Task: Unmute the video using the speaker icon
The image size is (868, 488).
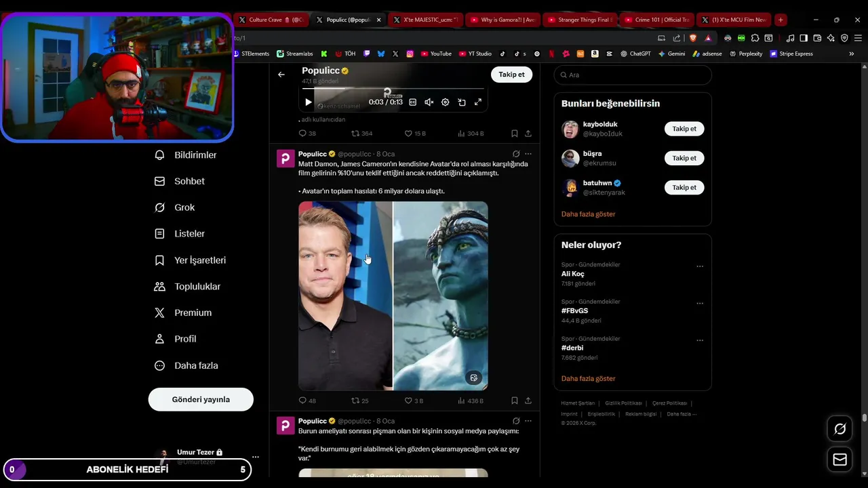Action: click(x=429, y=102)
